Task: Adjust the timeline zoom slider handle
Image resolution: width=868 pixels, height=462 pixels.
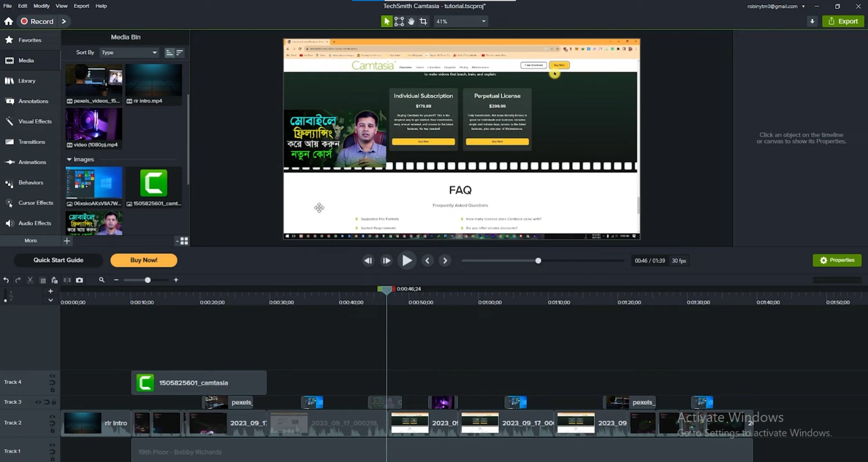Action: point(148,280)
